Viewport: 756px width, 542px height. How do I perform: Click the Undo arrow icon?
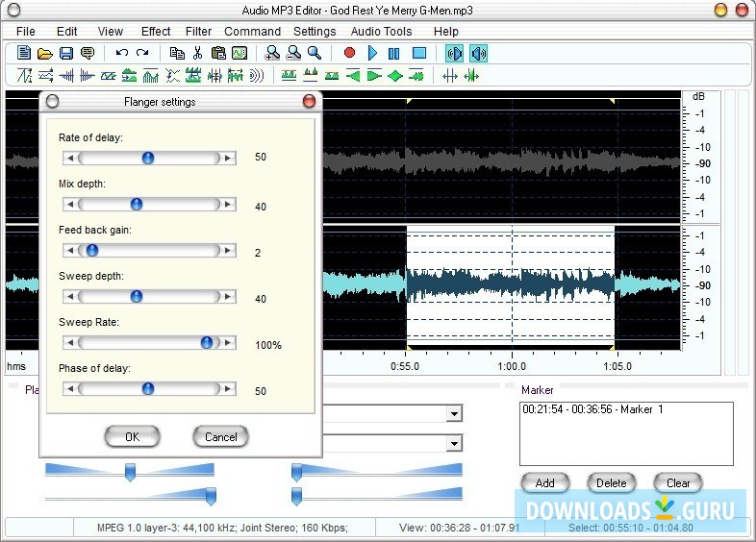tap(121, 54)
